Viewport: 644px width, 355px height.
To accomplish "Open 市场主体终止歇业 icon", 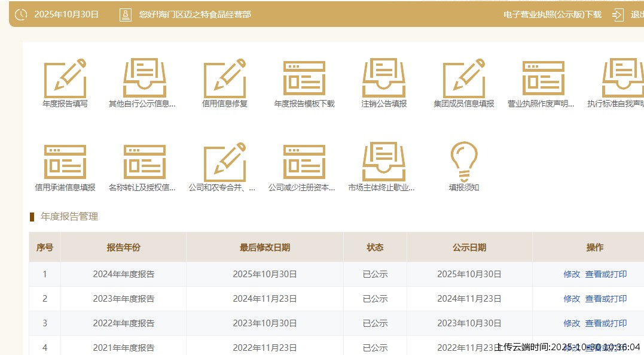I will (x=384, y=162).
